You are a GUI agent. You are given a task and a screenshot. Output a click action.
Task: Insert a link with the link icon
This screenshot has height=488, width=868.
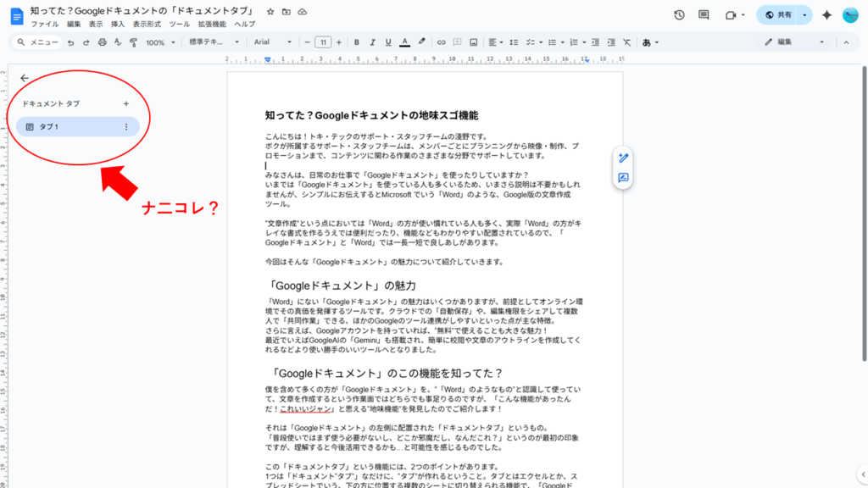(x=440, y=42)
